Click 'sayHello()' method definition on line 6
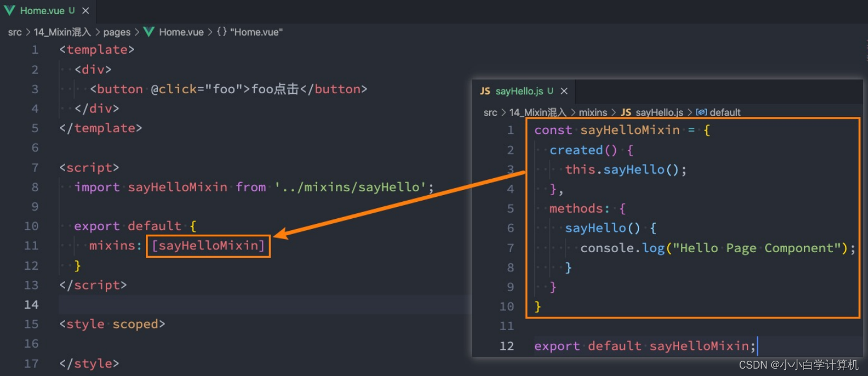 [603, 228]
